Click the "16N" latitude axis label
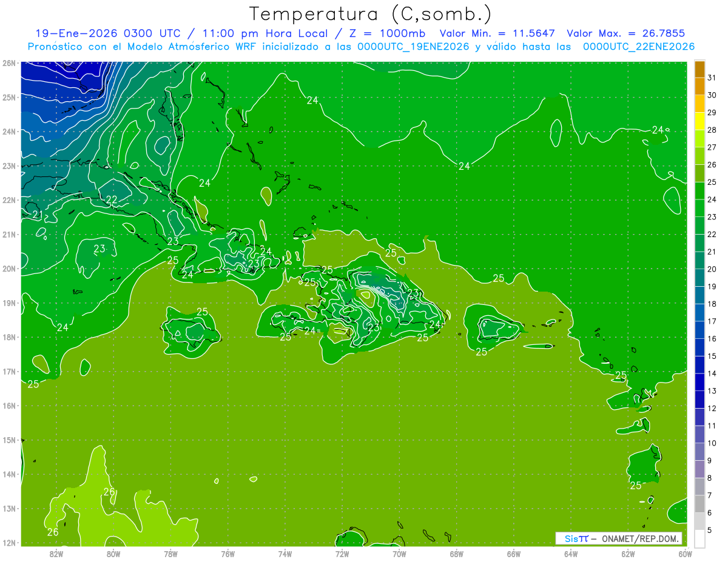 (x=8, y=406)
